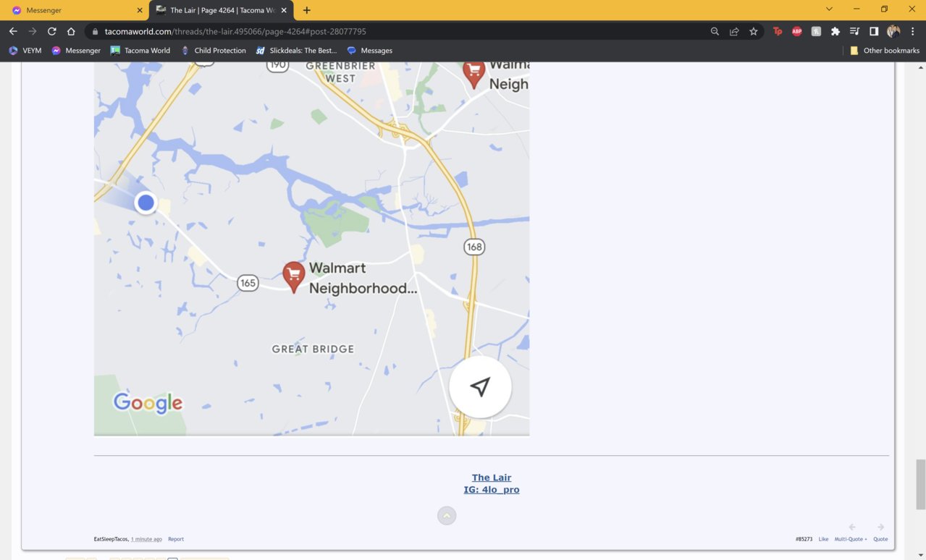The height and width of the screenshot is (560, 926).
Task: Click the Walmart Neighborhood map pin
Action: coord(293,277)
